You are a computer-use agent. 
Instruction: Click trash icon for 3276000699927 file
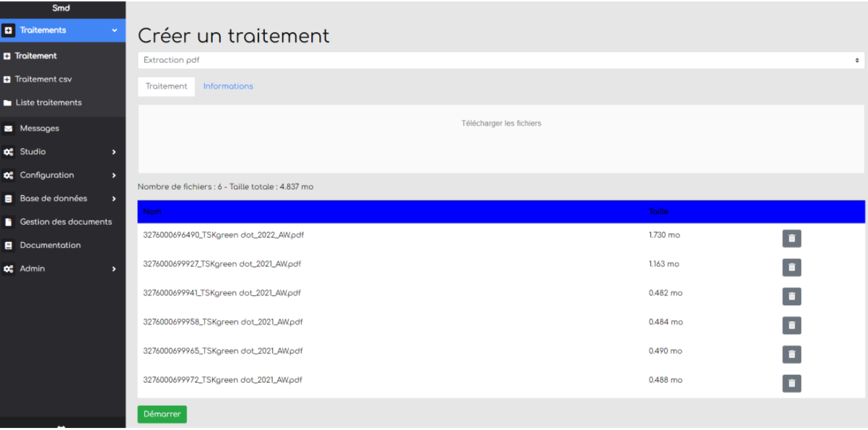pyautogui.click(x=792, y=267)
